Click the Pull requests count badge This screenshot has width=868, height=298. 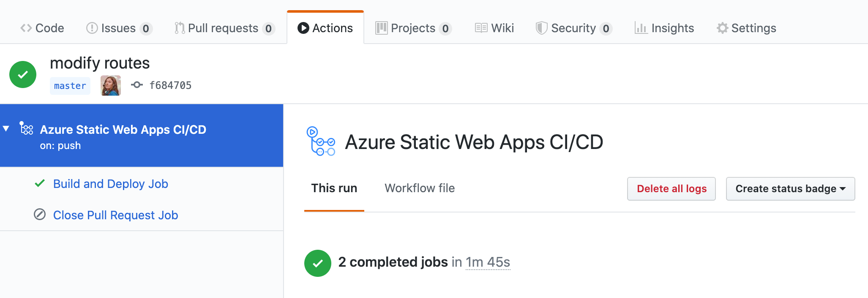coord(269,28)
